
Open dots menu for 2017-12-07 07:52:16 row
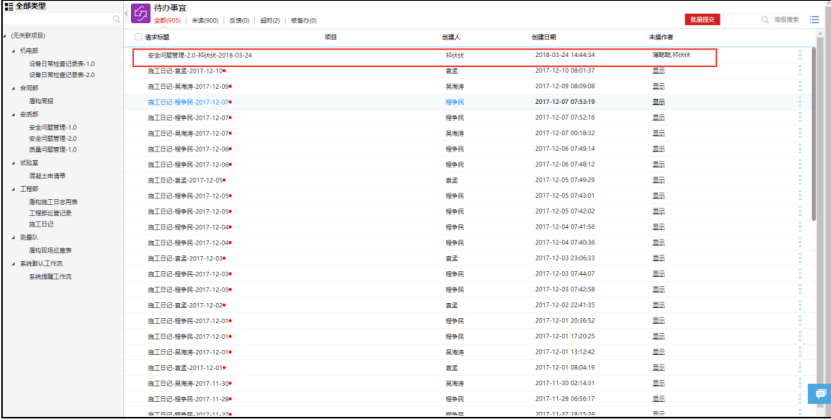(x=800, y=117)
